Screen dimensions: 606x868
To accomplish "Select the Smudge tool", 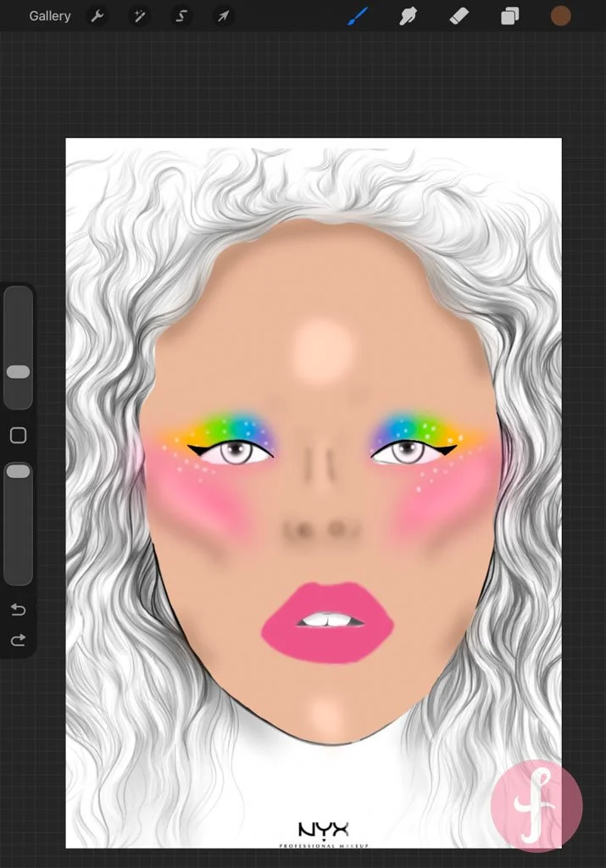I will pyautogui.click(x=409, y=16).
